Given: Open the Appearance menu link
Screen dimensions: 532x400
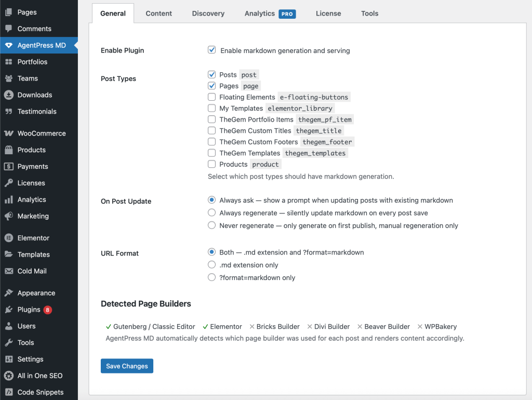Looking at the screenshot, I should point(36,293).
